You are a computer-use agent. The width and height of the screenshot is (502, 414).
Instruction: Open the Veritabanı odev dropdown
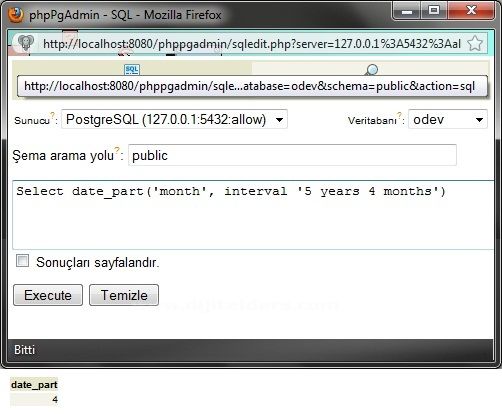pos(448,119)
